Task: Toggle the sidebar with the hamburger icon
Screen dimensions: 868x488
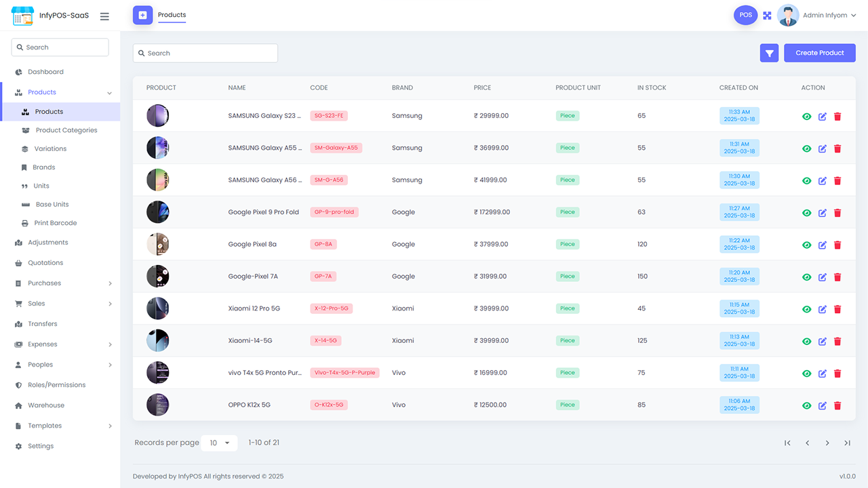Action: [x=104, y=16]
